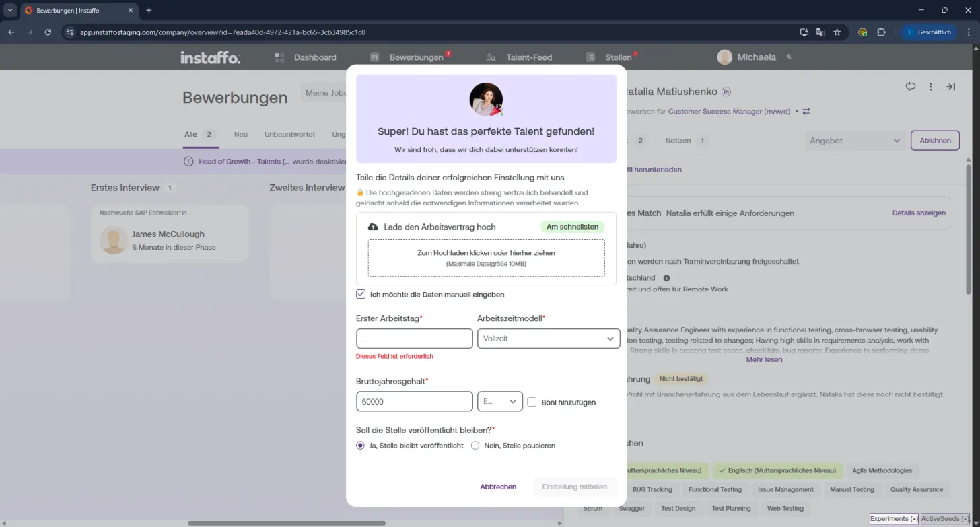This screenshot has width=980, height=527.
Task: Switch to the Unbeantwortet tab
Action: [x=289, y=134]
